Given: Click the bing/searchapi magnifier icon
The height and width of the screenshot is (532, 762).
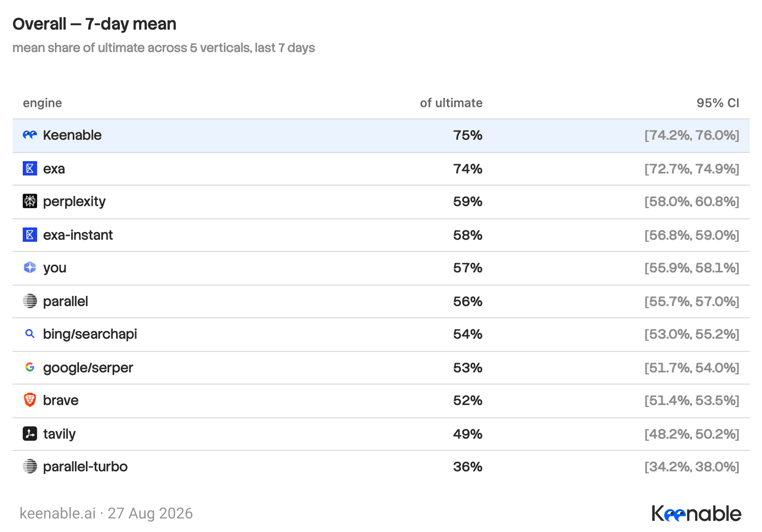Looking at the screenshot, I should point(30,334).
